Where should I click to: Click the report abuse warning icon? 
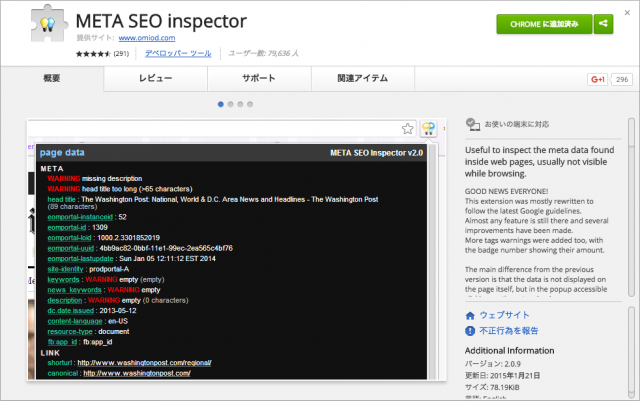click(470, 330)
